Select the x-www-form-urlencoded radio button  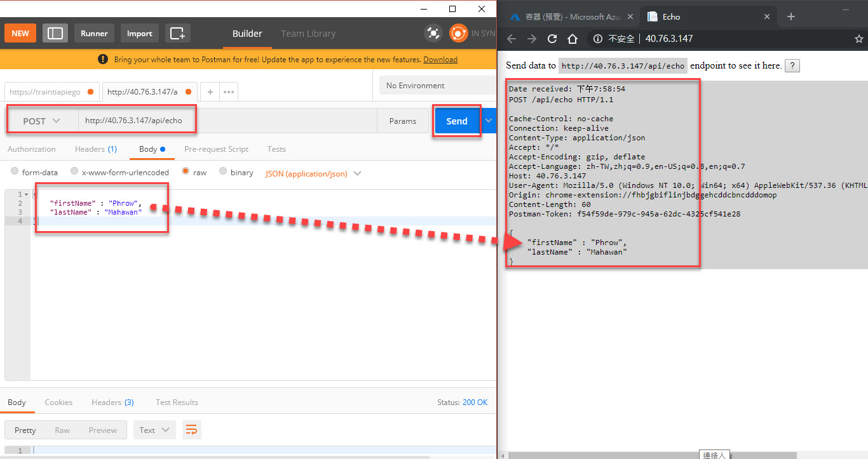point(74,171)
